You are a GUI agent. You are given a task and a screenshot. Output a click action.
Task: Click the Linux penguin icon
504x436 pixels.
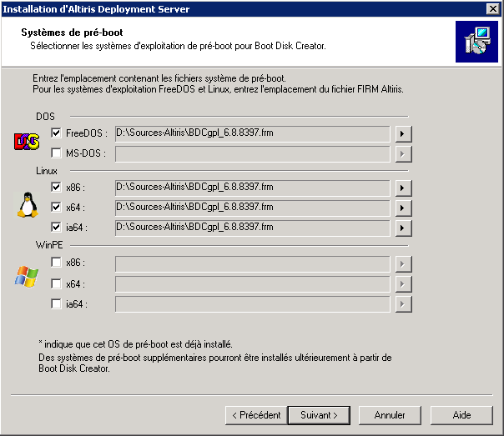26,205
